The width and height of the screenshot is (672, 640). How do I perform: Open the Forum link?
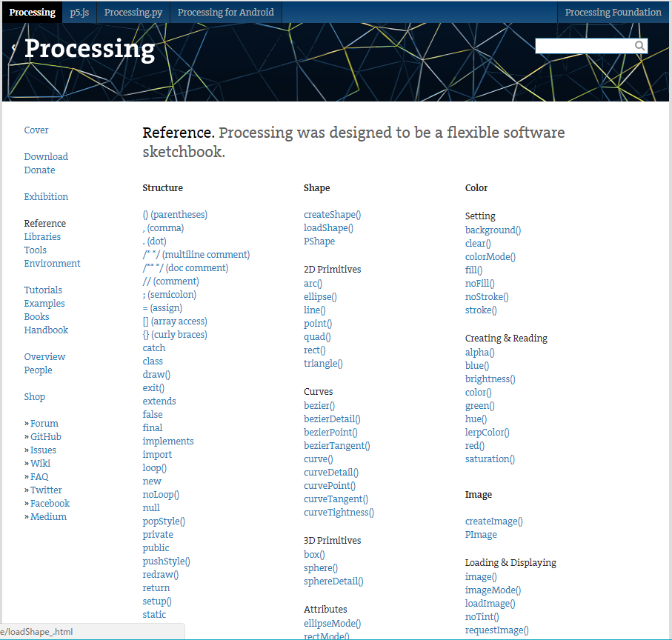44,423
